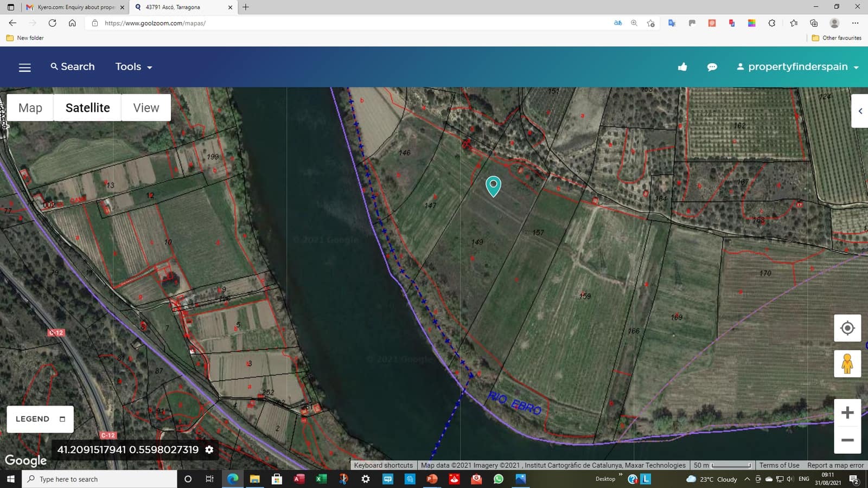
Task: Zoom in with the plus button
Action: point(847,413)
